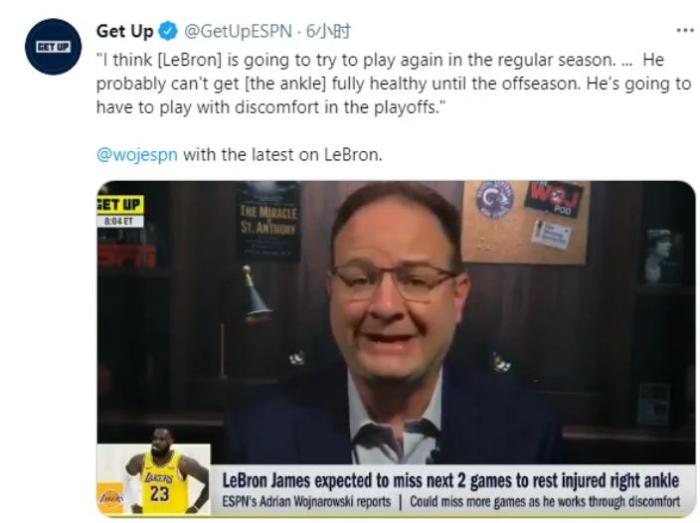Click the Woj Pod sticker on corkboard

coord(554,199)
